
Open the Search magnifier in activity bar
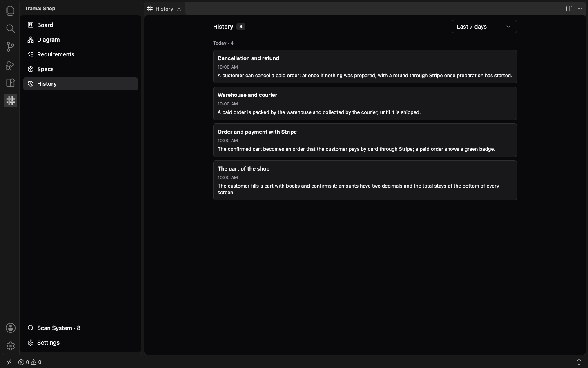pos(11,29)
